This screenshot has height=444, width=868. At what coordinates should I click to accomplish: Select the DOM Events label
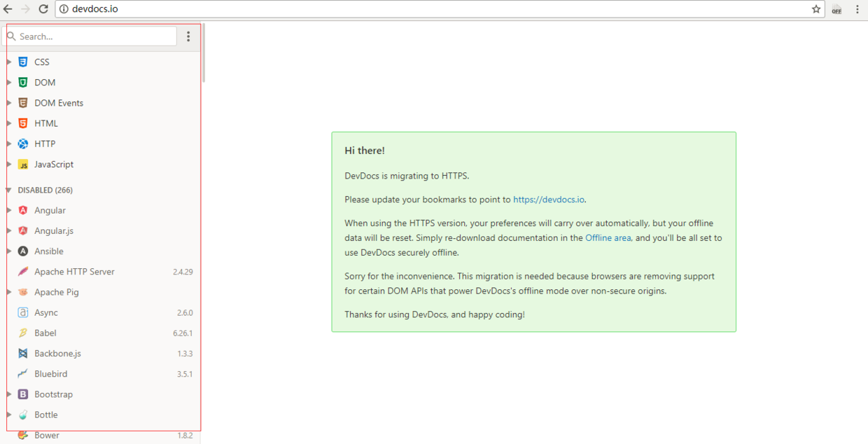click(x=59, y=103)
